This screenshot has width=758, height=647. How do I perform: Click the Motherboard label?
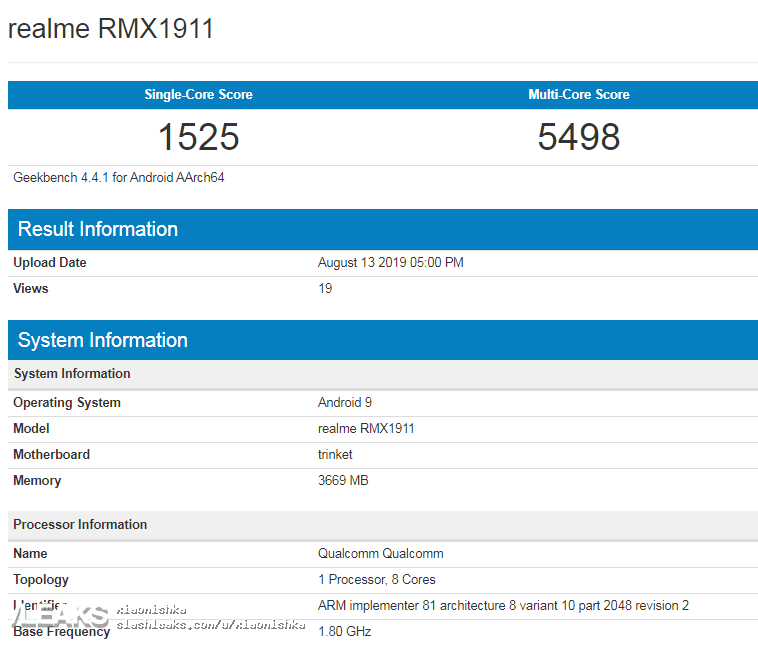coord(51,455)
